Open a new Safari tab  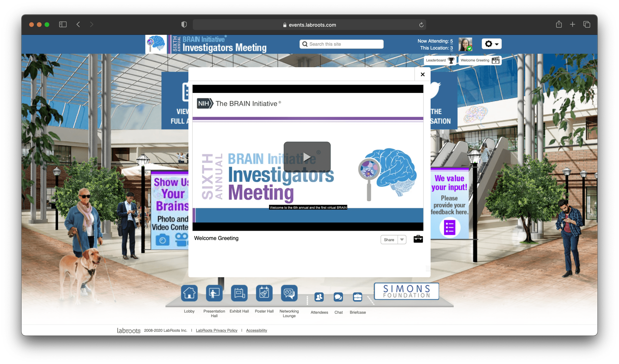tap(572, 24)
